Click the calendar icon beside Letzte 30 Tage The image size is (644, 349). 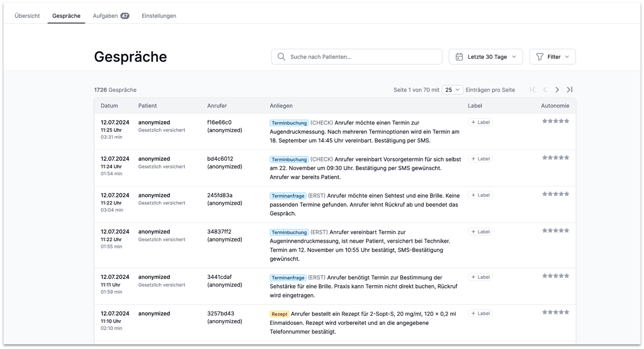pos(459,57)
